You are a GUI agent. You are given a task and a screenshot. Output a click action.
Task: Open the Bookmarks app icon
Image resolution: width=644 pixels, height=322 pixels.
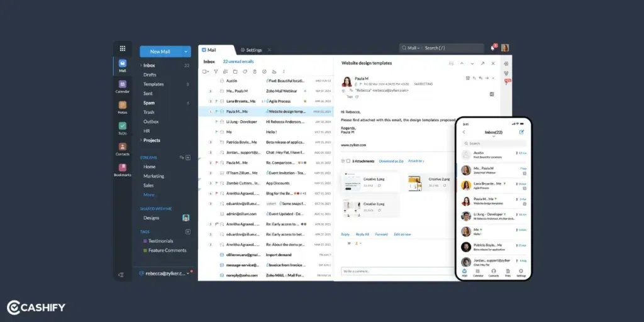click(x=123, y=169)
